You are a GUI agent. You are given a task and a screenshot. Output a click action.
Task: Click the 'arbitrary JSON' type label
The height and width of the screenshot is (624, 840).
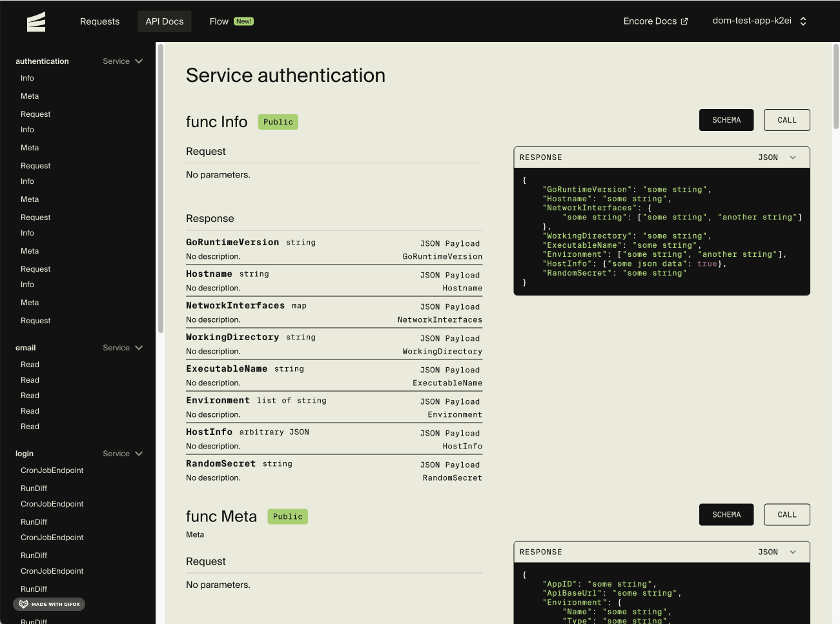coord(274,432)
